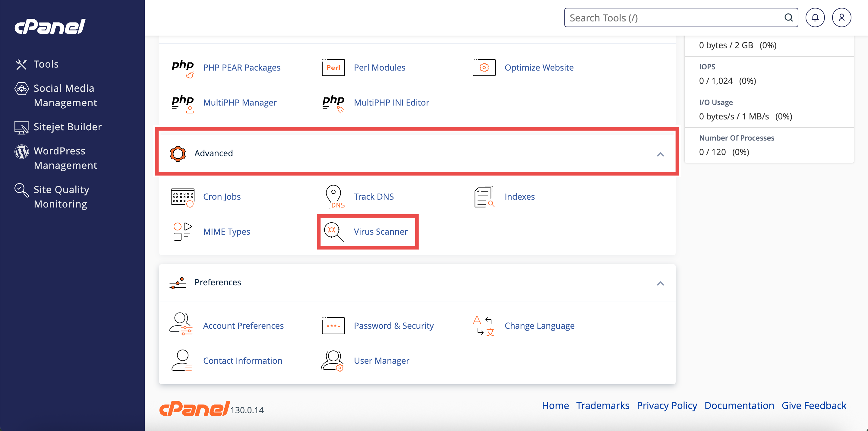Image resolution: width=868 pixels, height=431 pixels.
Task: Open the Password & Security link
Action: point(393,326)
